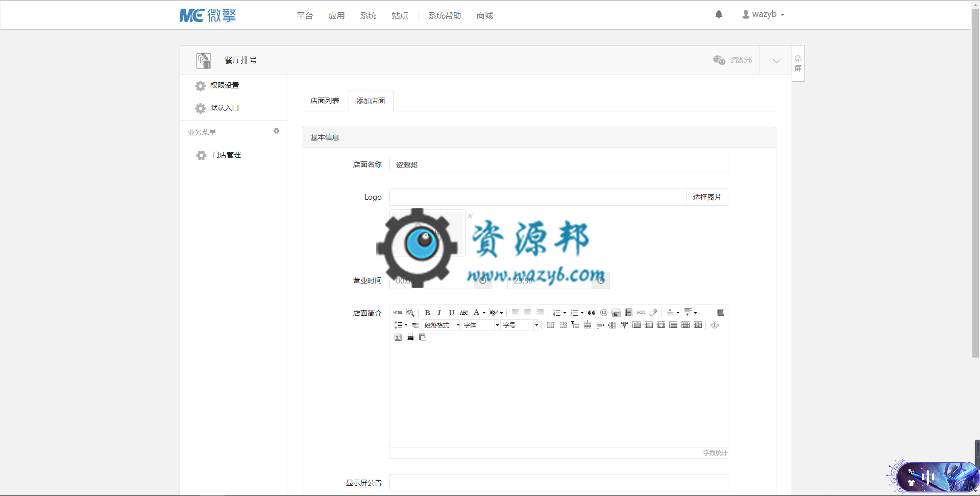The height and width of the screenshot is (496, 980).
Task: Insert anchor with anchor icon
Action: 714,325
